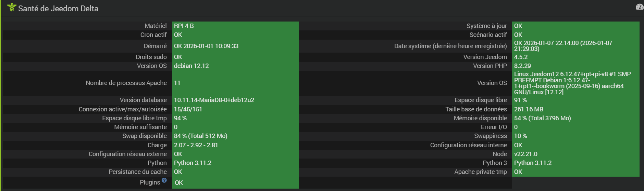Click the Apache process count value 11

pos(177,83)
